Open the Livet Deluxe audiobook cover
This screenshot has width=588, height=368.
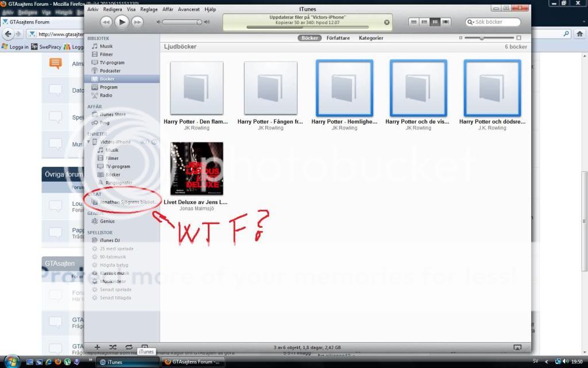196,169
